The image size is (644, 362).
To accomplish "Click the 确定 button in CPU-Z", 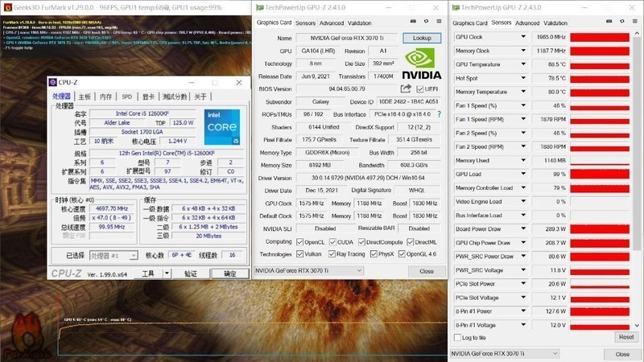I will (x=229, y=274).
